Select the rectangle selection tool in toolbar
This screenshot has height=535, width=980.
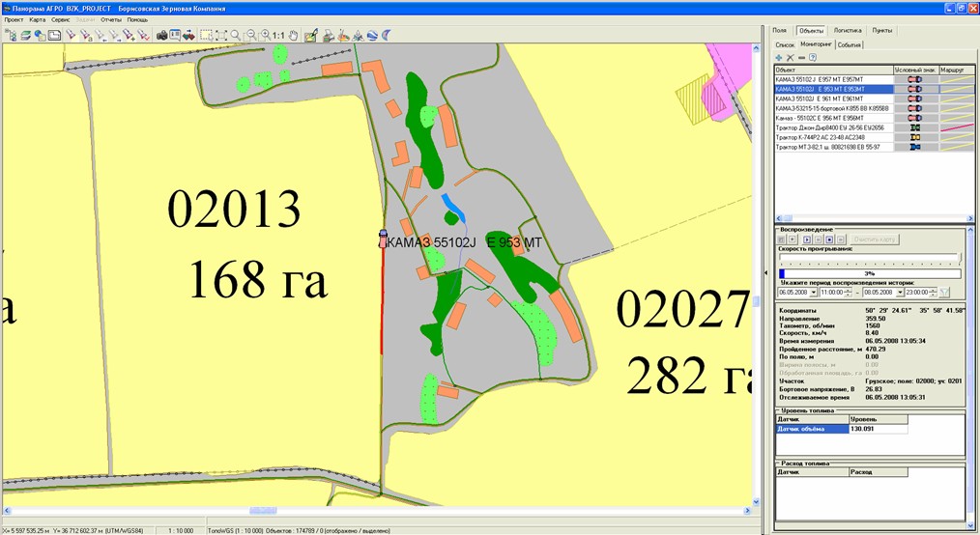tap(206, 35)
